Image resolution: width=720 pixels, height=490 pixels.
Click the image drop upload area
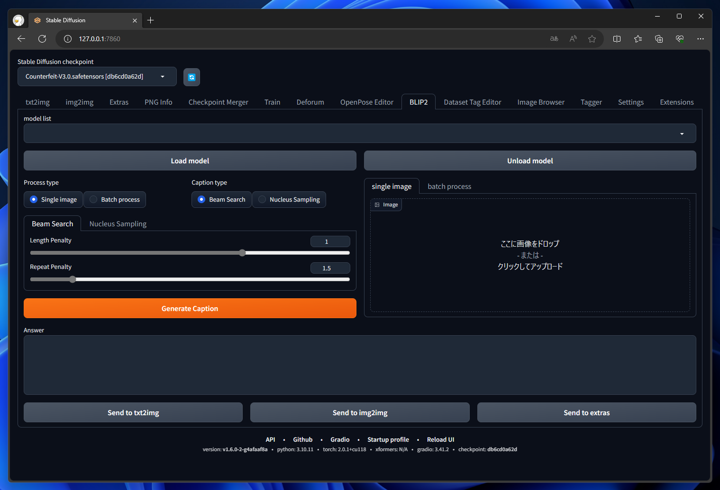point(530,255)
